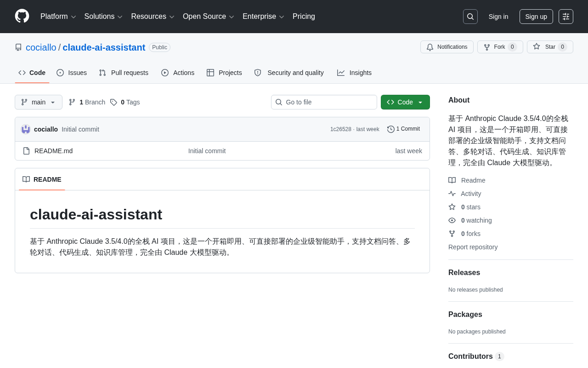Viewport: 588px width, 368px height.
Task: Open cociallo commit author link
Action: pyautogui.click(x=46, y=129)
